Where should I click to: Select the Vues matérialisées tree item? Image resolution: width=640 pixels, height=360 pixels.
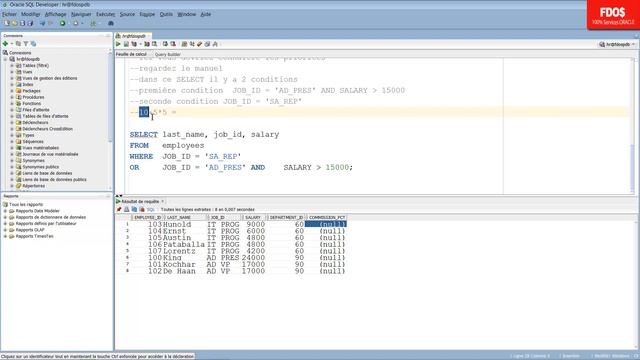(40, 148)
